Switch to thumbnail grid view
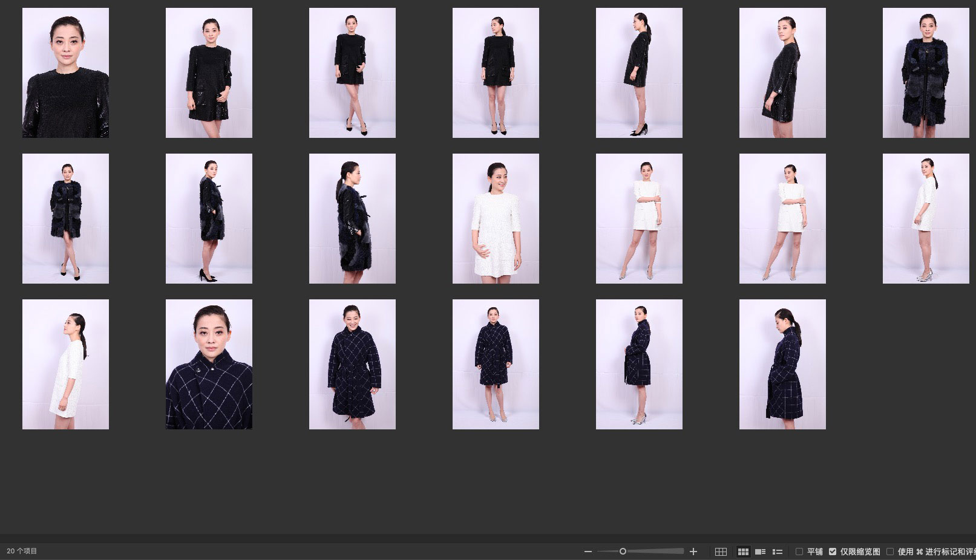Image resolution: width=976 pixels, height=560 pixels. [743, 552]
